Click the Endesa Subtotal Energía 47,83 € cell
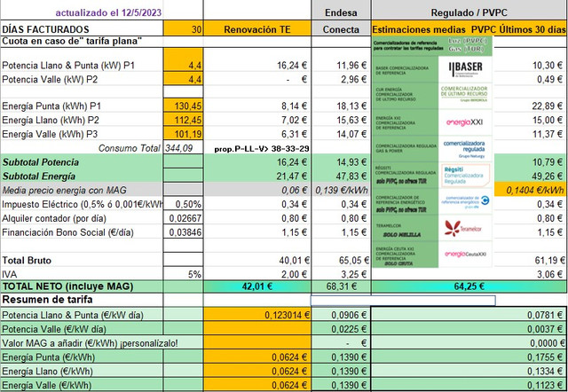 point(341,176)
